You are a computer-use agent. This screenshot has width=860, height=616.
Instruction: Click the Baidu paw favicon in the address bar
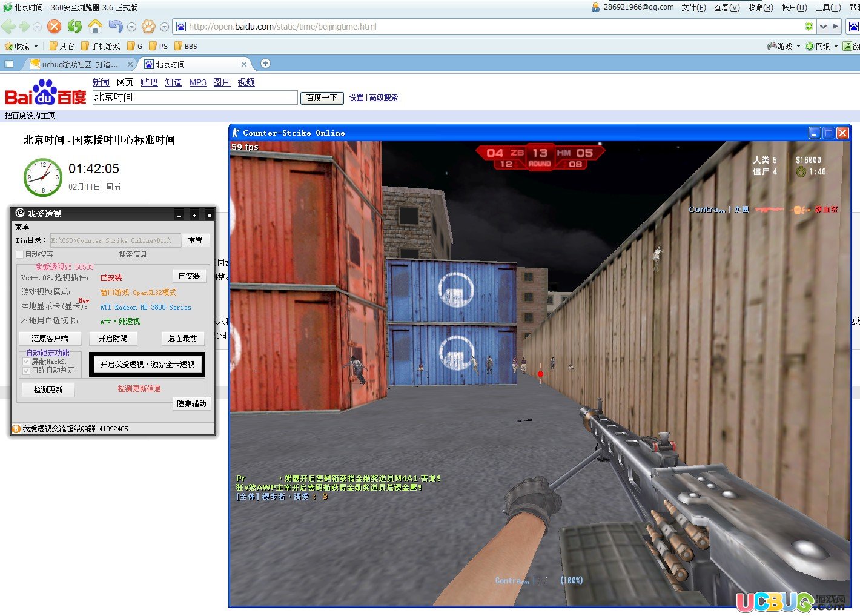(180, 27)
